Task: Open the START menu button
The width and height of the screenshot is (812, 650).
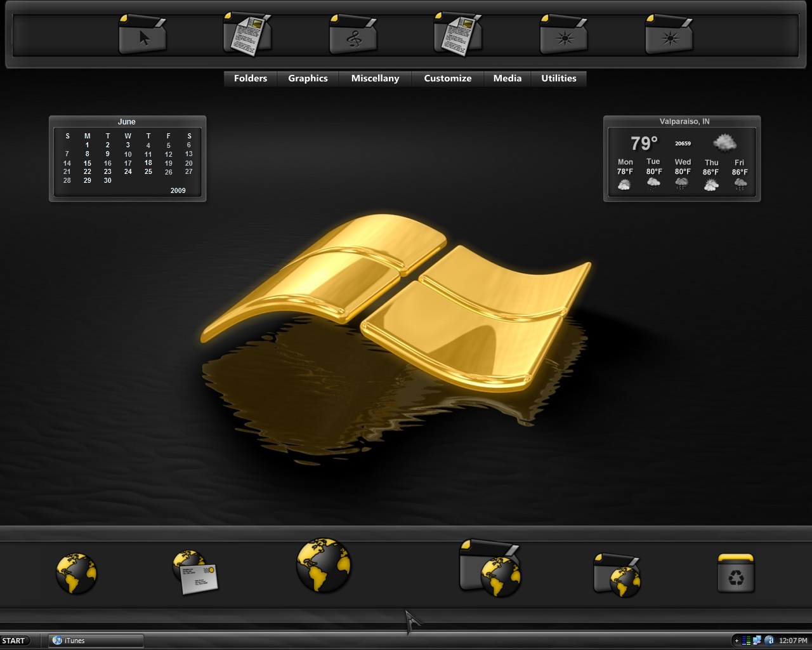Action: point(14,640)
